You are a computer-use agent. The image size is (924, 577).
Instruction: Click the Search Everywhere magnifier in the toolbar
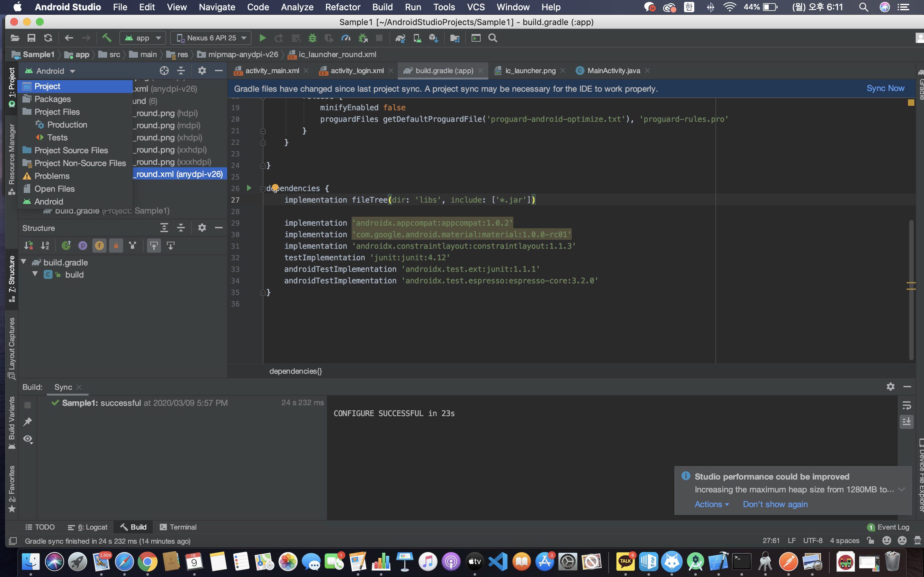pyautogui.click(x=492, y=38)
